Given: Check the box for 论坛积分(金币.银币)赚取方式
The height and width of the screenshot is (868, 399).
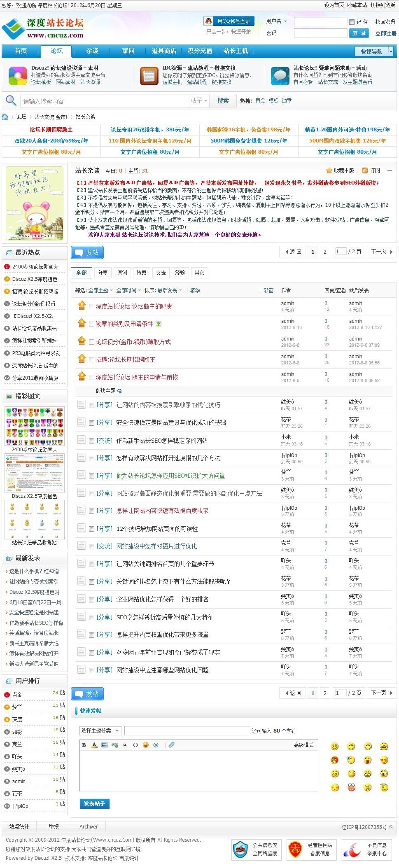Looking at the screenshot, I should click(92, 342).
